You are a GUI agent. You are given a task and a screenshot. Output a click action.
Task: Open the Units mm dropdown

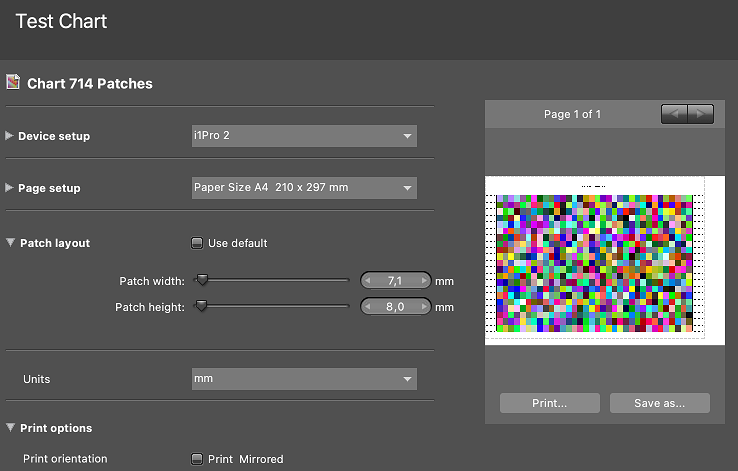pyautogui.click(x=304, y=379)
